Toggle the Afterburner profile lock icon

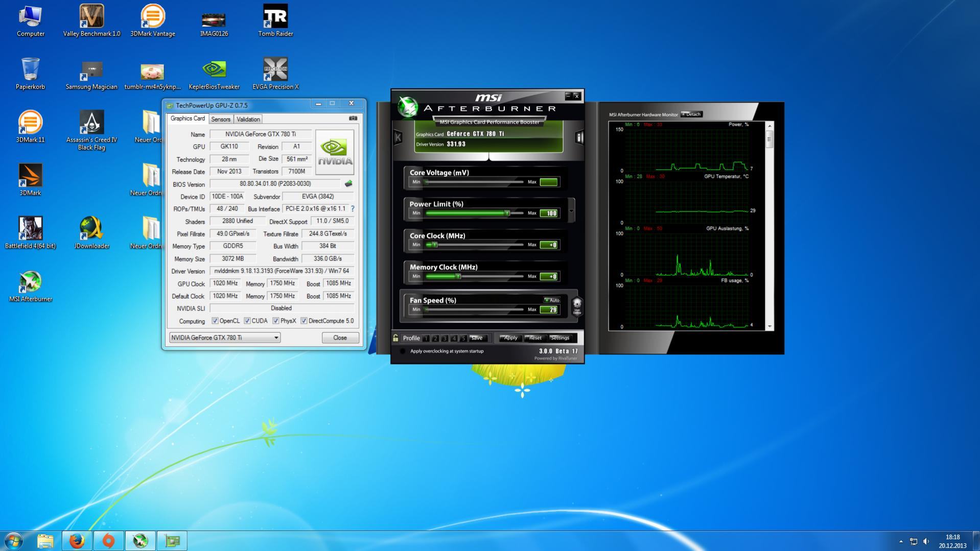coord(395,338)
